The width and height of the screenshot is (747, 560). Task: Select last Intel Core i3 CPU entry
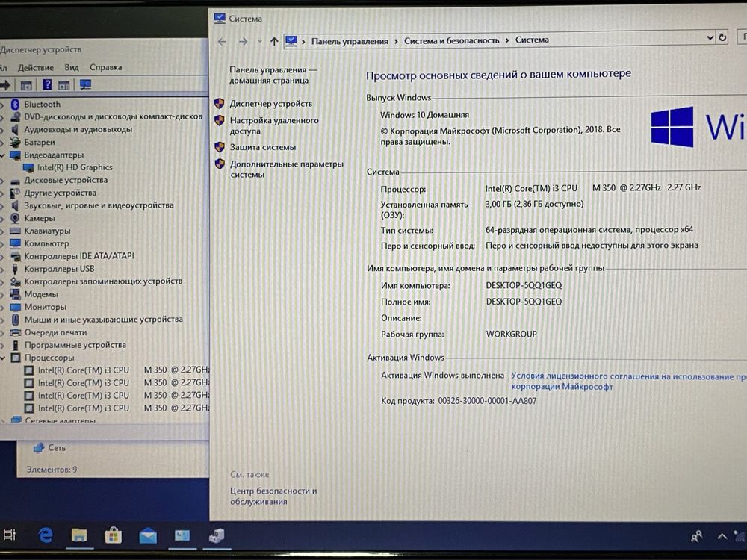pyautogui.click(x=123, y=408)
